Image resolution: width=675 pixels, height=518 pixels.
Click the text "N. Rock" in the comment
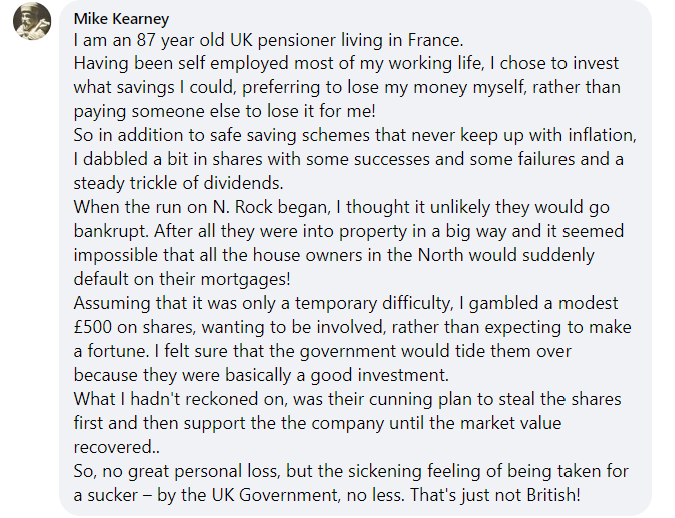[x=242, y=207]
